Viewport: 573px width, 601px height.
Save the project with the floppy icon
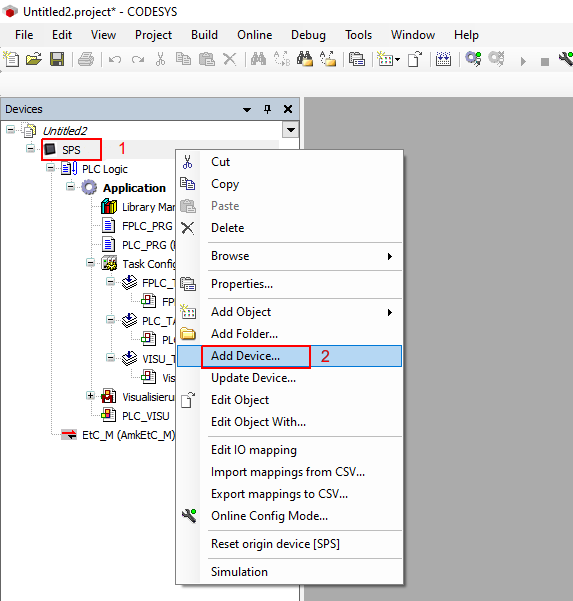pyautogui.click(x=57, y=59)
